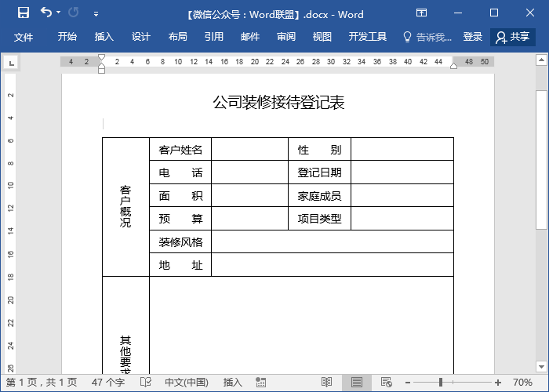549x392 pixels.
Task: Click the 电话 label cell
Action: 180,172
